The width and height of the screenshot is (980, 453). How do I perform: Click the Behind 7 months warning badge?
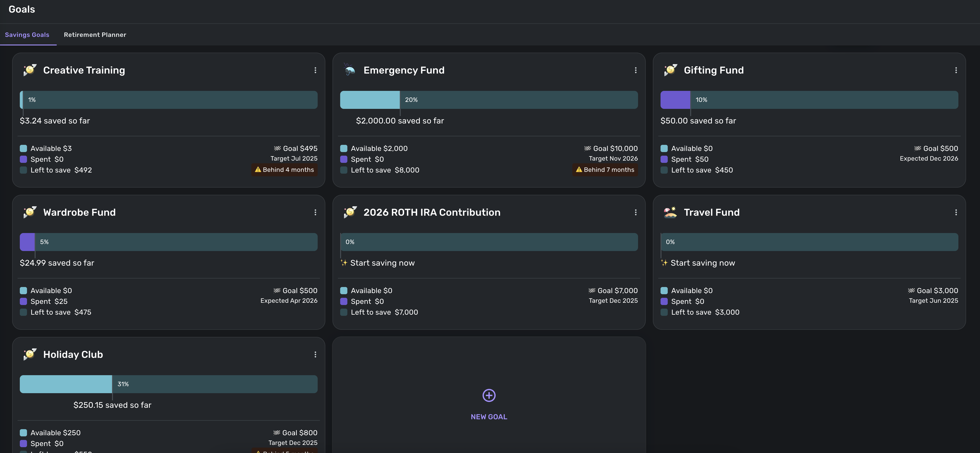point(605,170)
